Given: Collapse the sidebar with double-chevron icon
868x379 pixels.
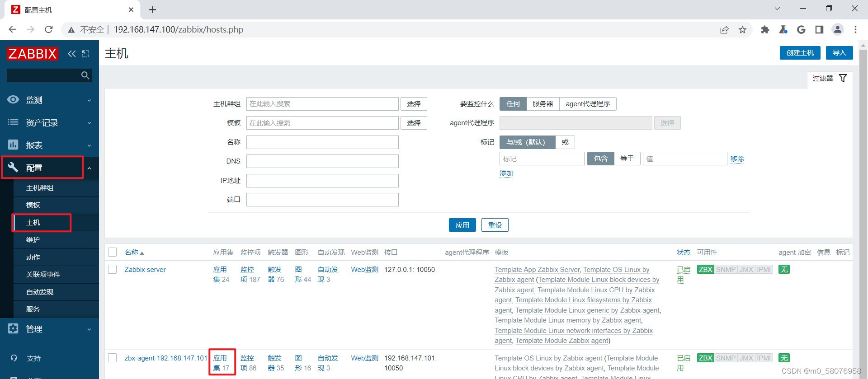Looking at the screenshot, I should [72, 54].
